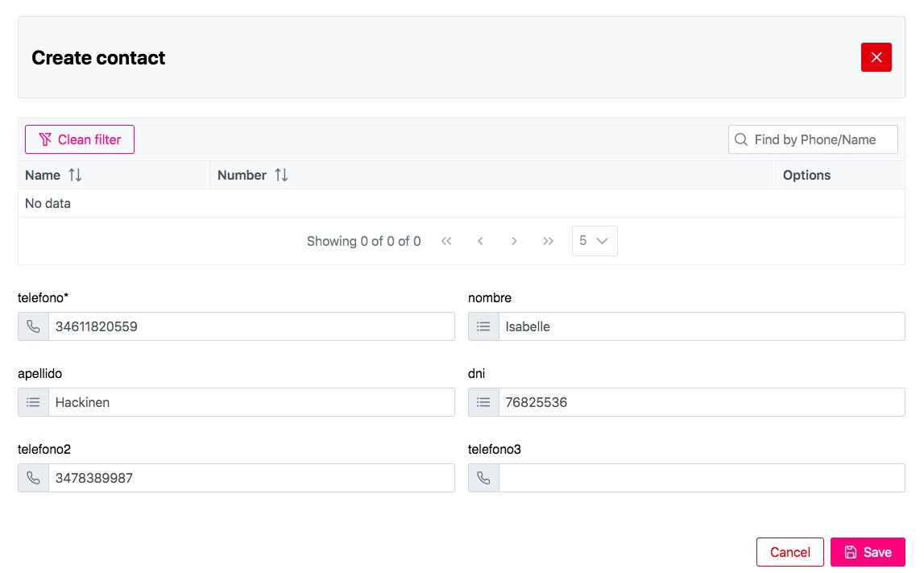Click the nombre field label
Screen dimensions: 924x573
(490, 297)
